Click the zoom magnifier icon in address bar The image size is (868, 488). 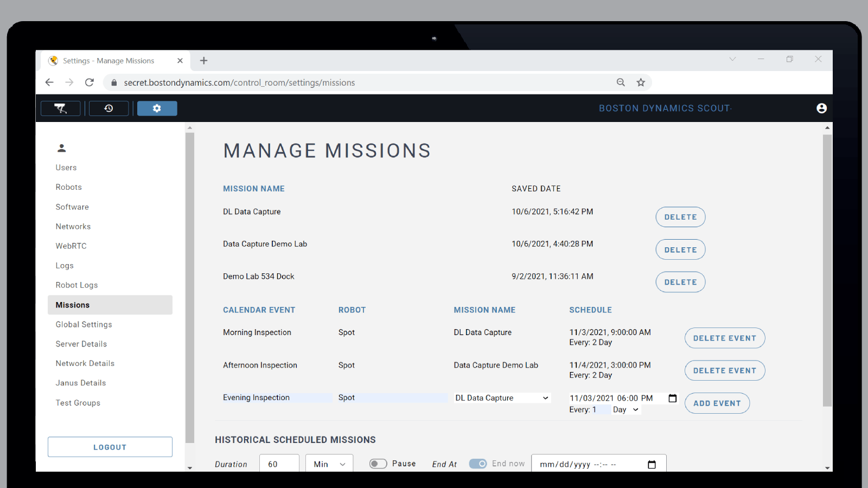point(621,82)
